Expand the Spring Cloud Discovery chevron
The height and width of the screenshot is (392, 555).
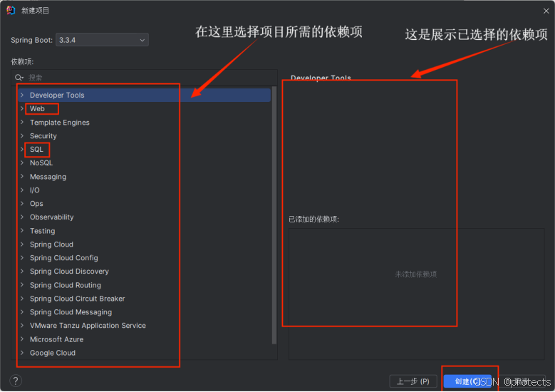(x=22, y=271)
